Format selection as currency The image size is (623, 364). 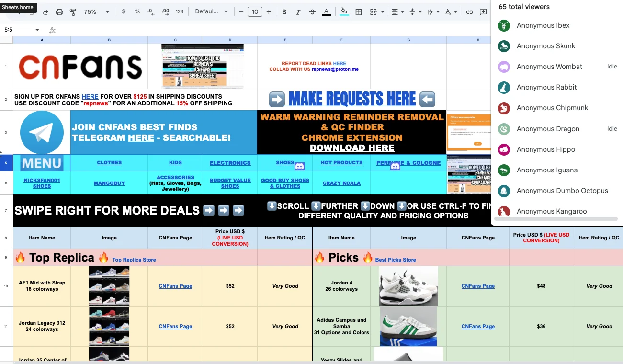pyautogui.click(x=124, y=11)
